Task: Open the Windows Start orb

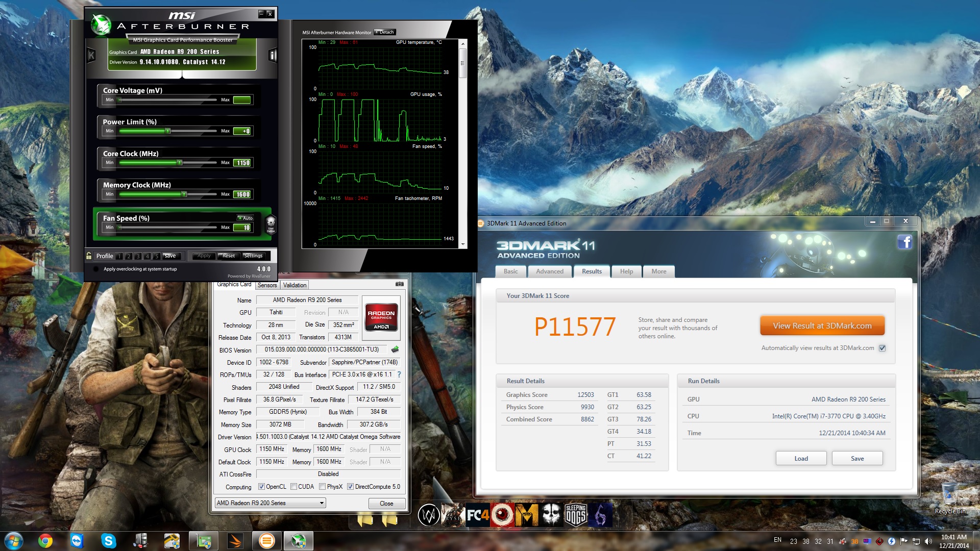Action: 14,541
